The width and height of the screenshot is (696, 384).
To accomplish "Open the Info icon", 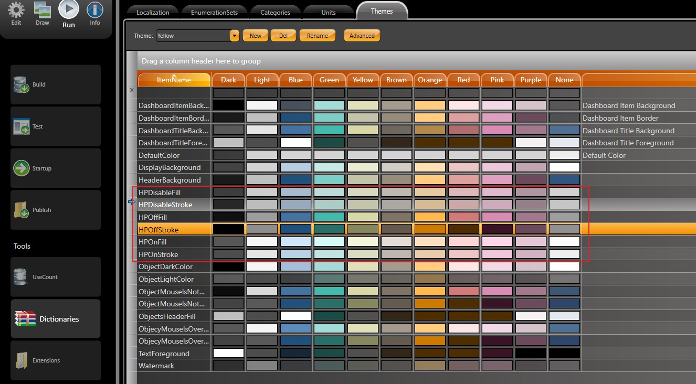I will pos(95,9).
